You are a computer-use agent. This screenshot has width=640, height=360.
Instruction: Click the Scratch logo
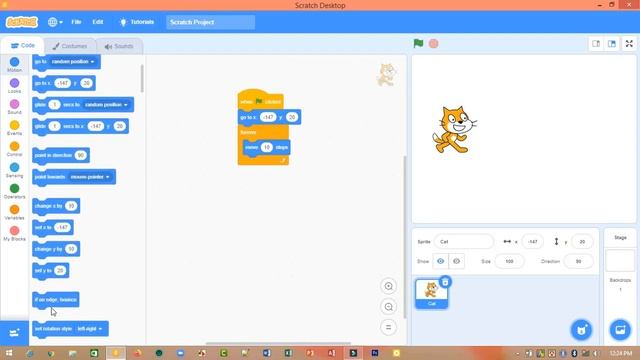[x=22, y=22]
